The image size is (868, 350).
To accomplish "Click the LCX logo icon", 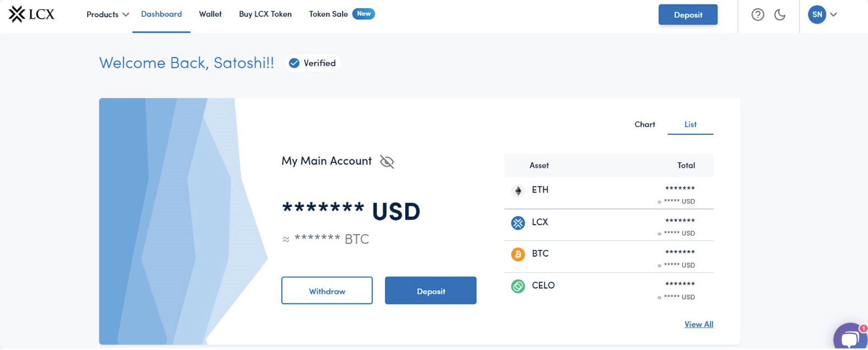I will click(17, 14).
